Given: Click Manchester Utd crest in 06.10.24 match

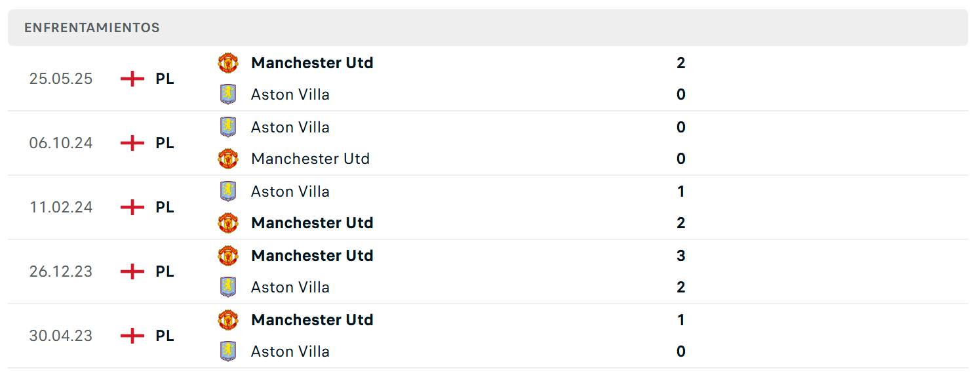Looking at the screenshot, I should [x=228, y=159].
